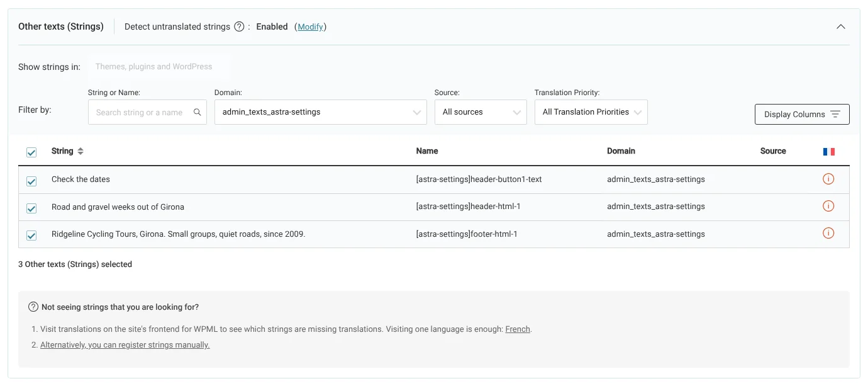The image size is (868, 386).
Task: Toggle the select-all strings checkbox
Action: [x=31, y=152]
